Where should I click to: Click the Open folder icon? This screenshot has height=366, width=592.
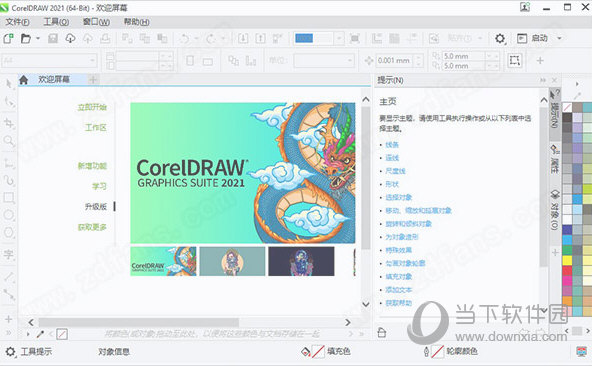point(26,39)
